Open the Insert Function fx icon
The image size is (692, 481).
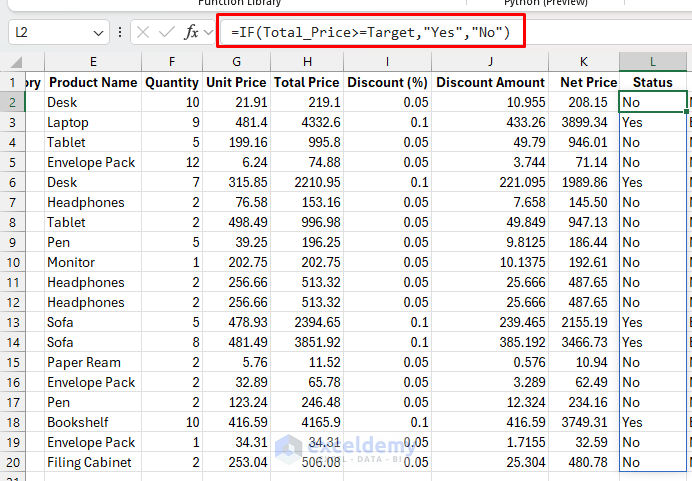click(191, 32)
